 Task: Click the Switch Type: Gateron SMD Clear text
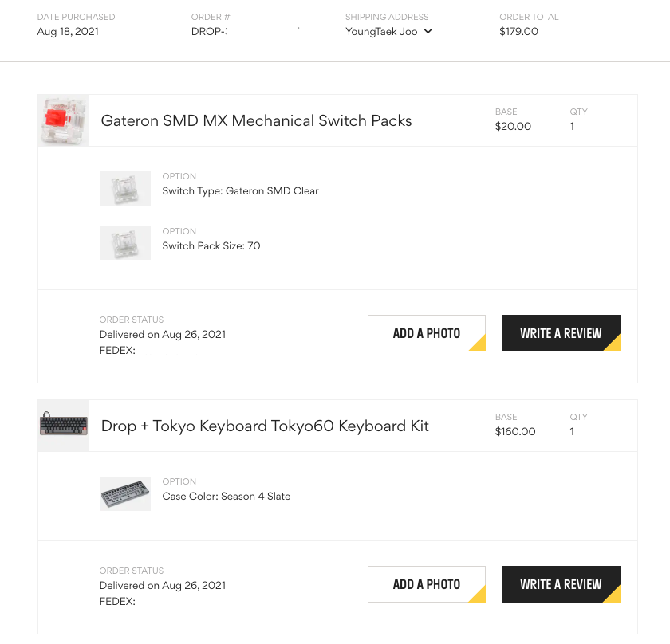pyautogui.click(x=240, y=191)
